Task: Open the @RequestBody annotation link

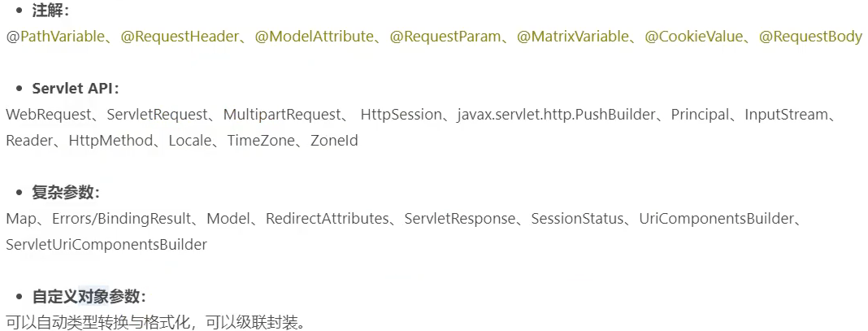Action: (x=810, y=37)
